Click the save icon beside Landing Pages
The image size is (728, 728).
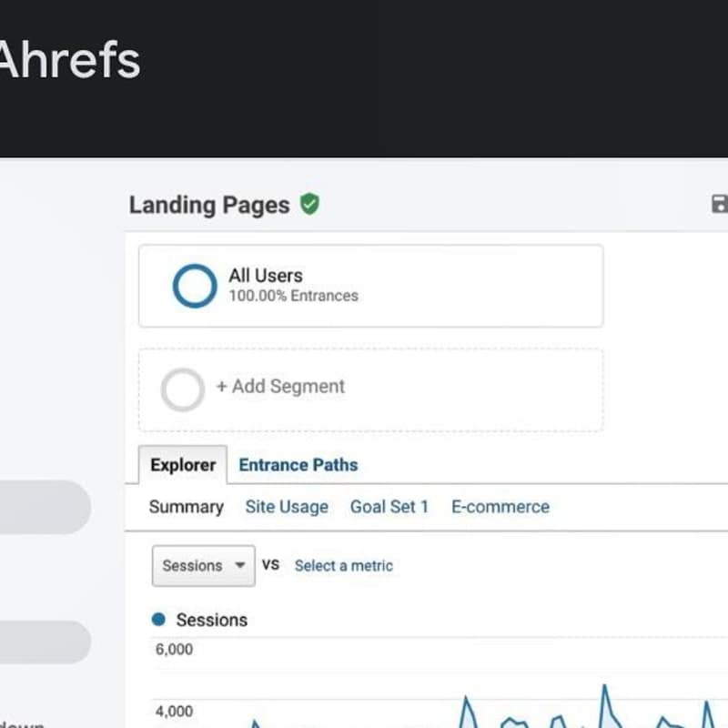click(720, 204)
